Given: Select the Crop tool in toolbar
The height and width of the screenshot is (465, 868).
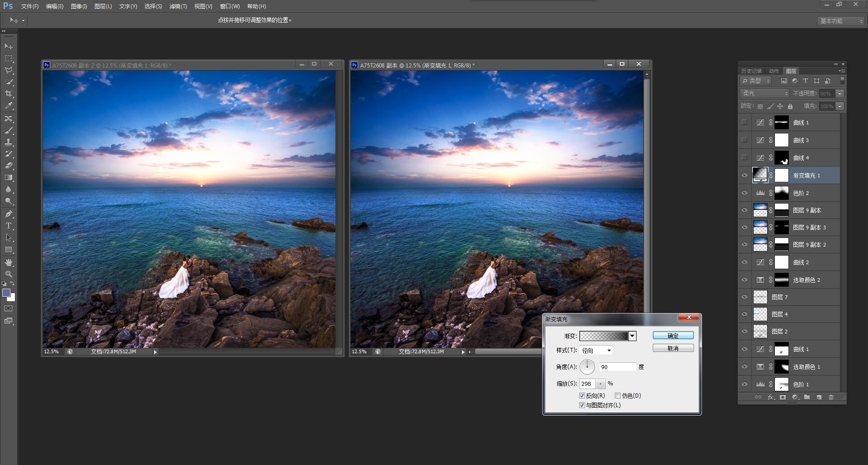Looking at the screenshot, I should pyautogui.click(x=9, y=94).
